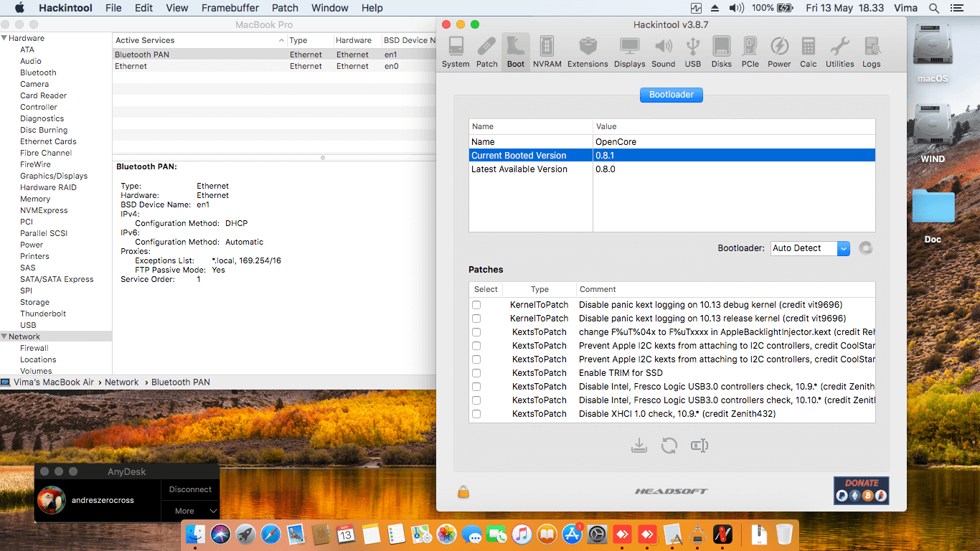The width and height of the screenshot is (980, 551).
Task: Open the USB section in Hackintool
Action: pyautogui.click(x=693, y=52)
